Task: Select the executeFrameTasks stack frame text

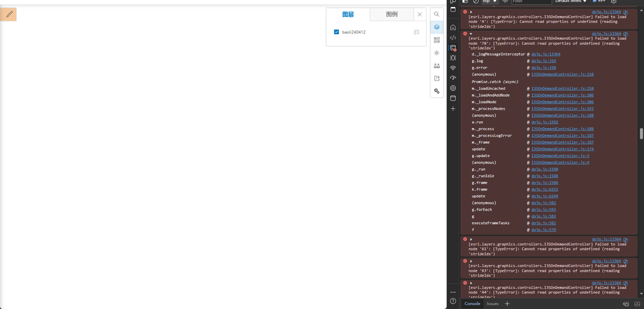Action: (491, 223)
